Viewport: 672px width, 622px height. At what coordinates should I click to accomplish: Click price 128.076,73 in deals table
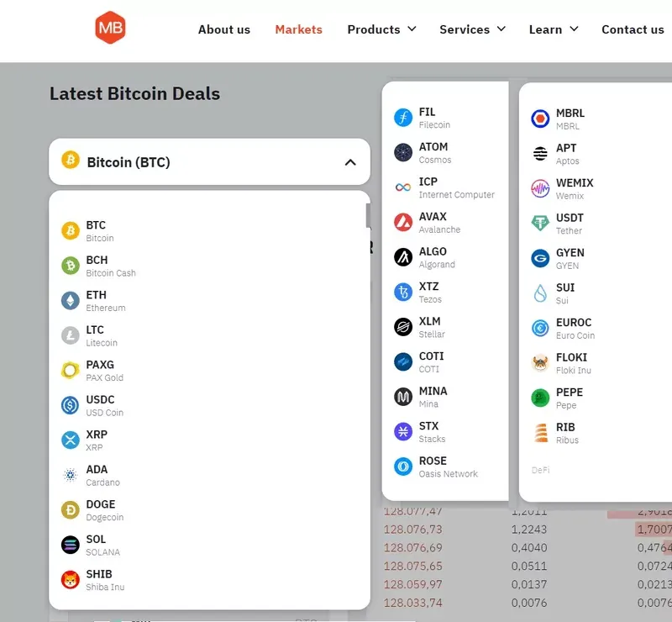click(413, 530)
